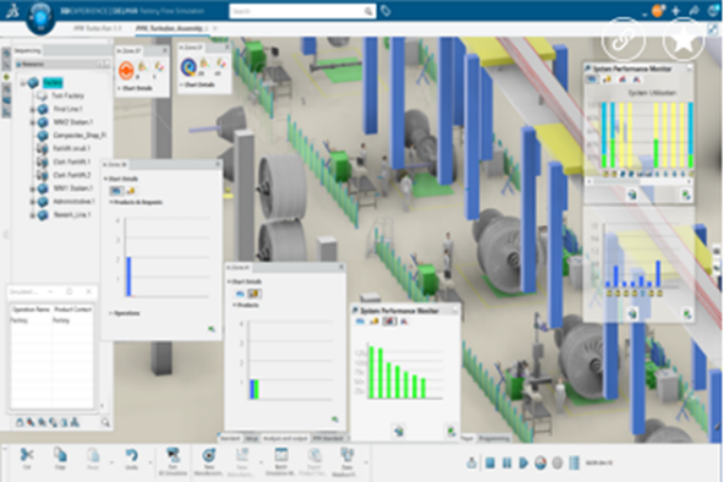Viewport: 725px width, 482px height.
Task: Select the Cut scissors tool
Action: [x=26, y=456]
